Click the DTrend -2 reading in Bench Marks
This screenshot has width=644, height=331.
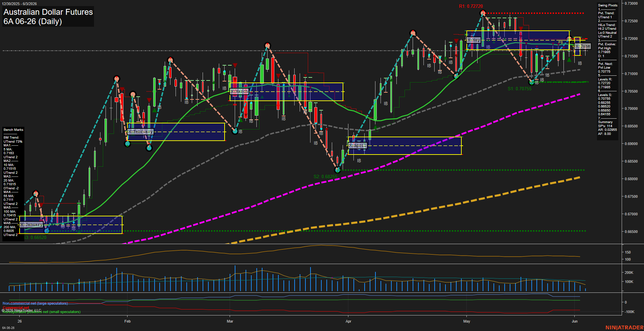(x=11, y=188)
